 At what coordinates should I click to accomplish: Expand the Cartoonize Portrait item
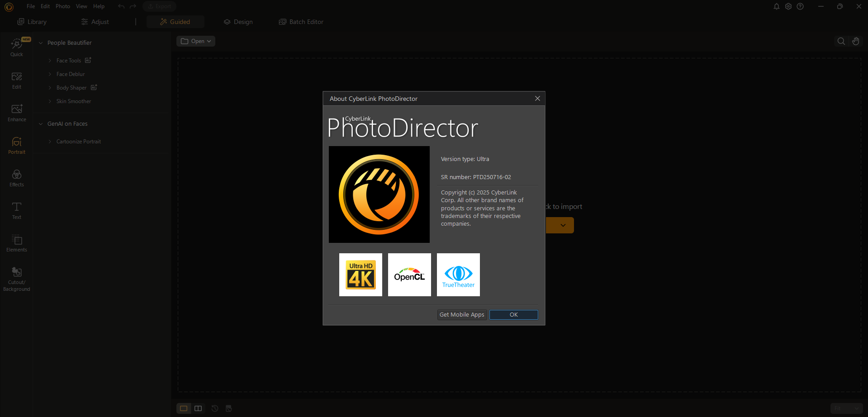50,142
